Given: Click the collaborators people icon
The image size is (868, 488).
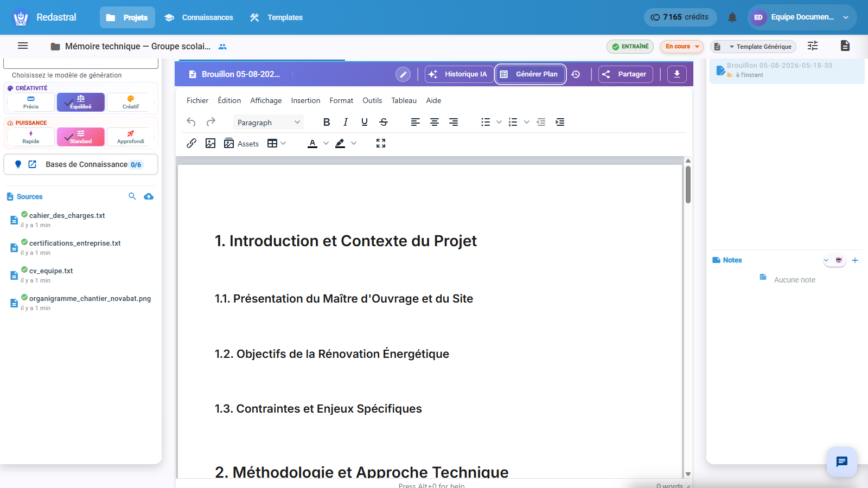Looking at the screenshot, I should pos(222,47).
